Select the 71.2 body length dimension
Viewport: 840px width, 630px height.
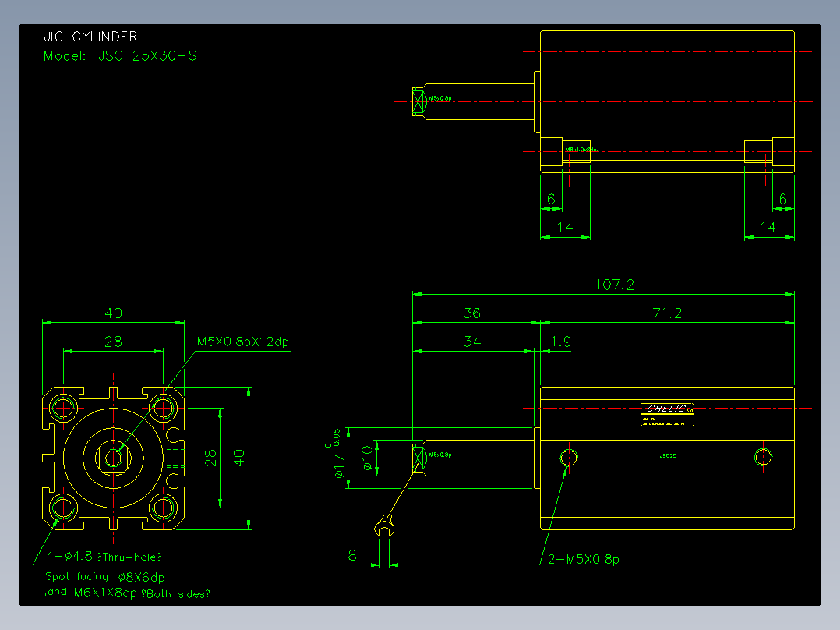667,313
